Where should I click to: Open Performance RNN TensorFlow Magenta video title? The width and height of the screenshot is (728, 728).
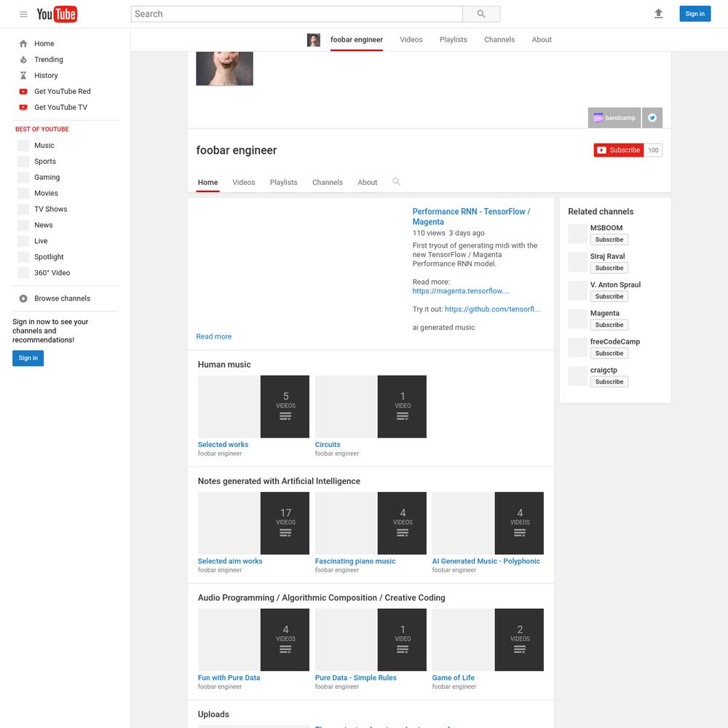point(471,217)
